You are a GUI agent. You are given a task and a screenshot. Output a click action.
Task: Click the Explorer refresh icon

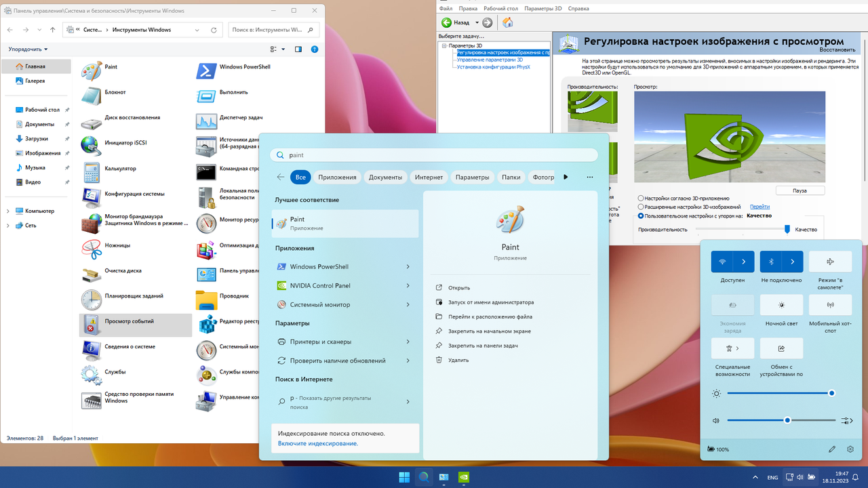coord(214,30)
